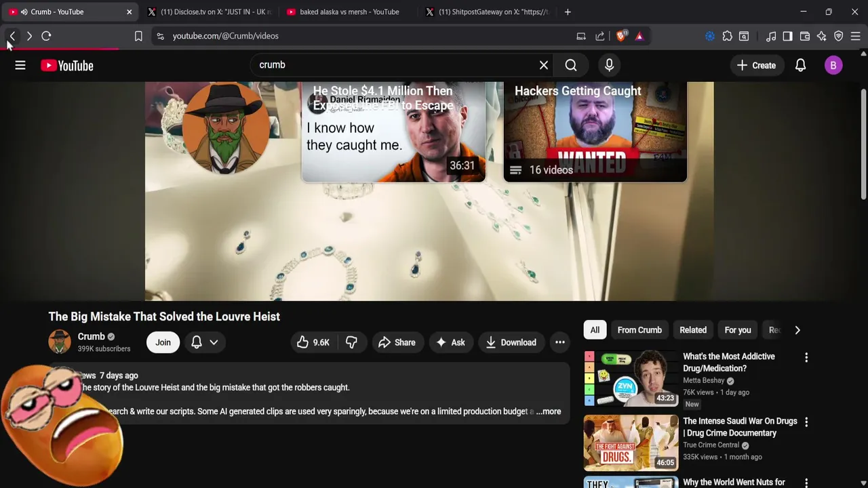Image resolution: width=868 pixels, height=488 pixels.
Task: Open the Brave Playlist music note icon
Action: tap(771, 36)
